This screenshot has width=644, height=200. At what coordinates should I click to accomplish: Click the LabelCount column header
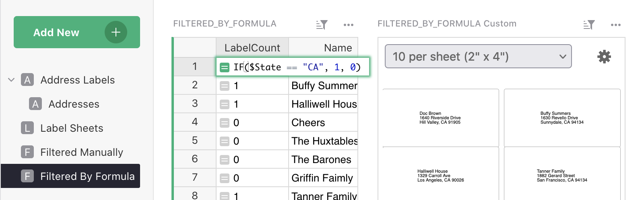252,48
